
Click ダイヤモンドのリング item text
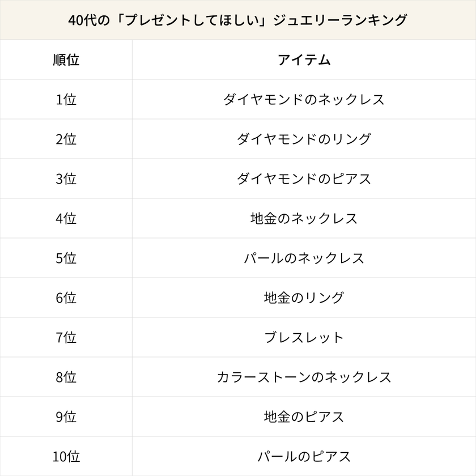point(304,139)
